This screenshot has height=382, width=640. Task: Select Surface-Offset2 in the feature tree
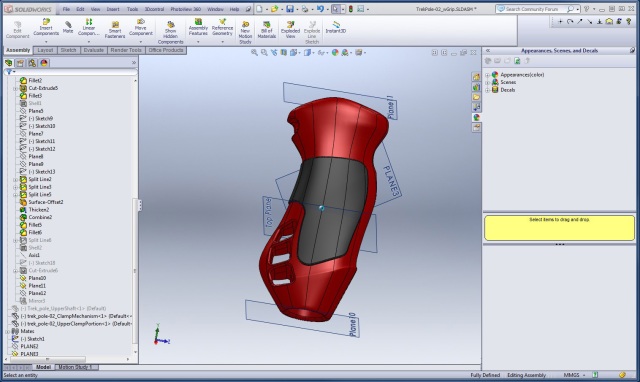click(46, 202)
